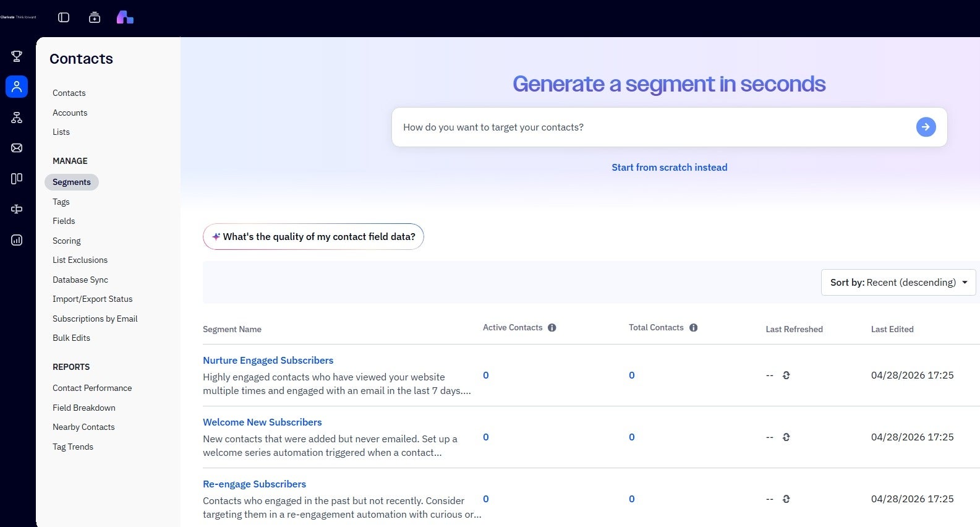The image size is (980, 527).
Task: Open List Exclusions in the sidebar
Action: coord(80,260)
